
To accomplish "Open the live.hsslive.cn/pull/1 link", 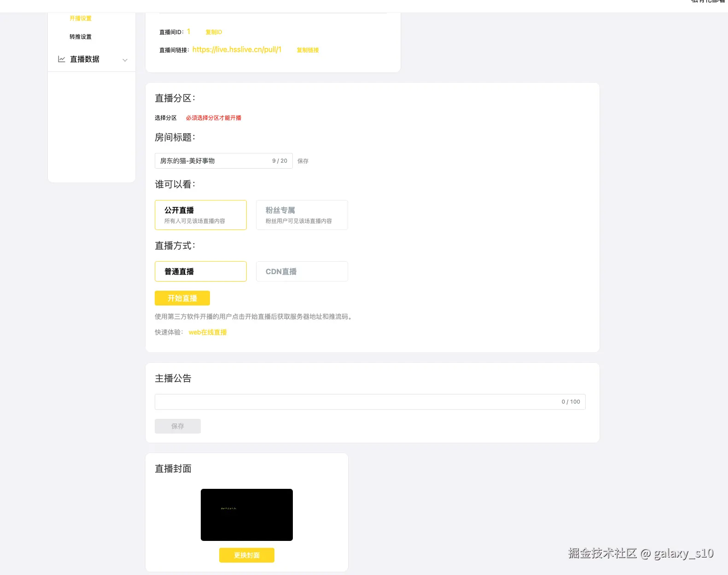I will pos(237,49).
